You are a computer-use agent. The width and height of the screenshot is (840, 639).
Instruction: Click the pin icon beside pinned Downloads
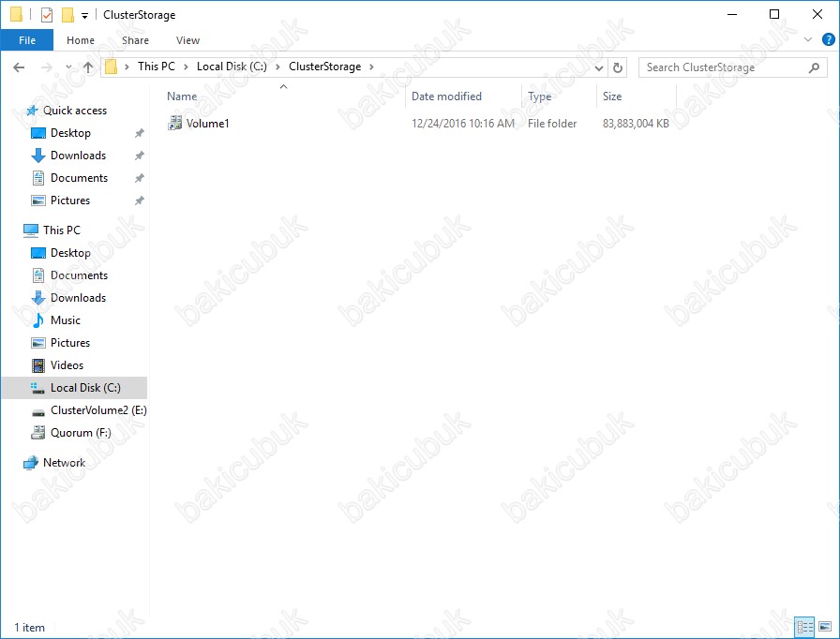tap(140, 156)
